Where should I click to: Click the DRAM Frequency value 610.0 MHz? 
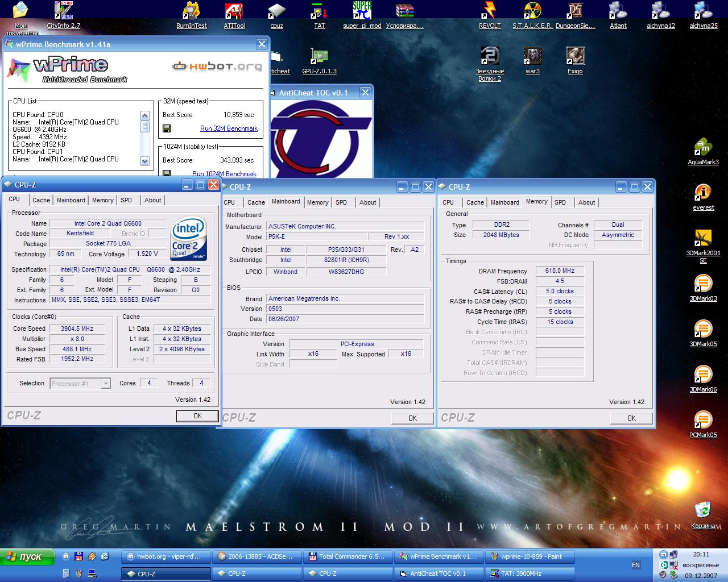pos(560,271)
